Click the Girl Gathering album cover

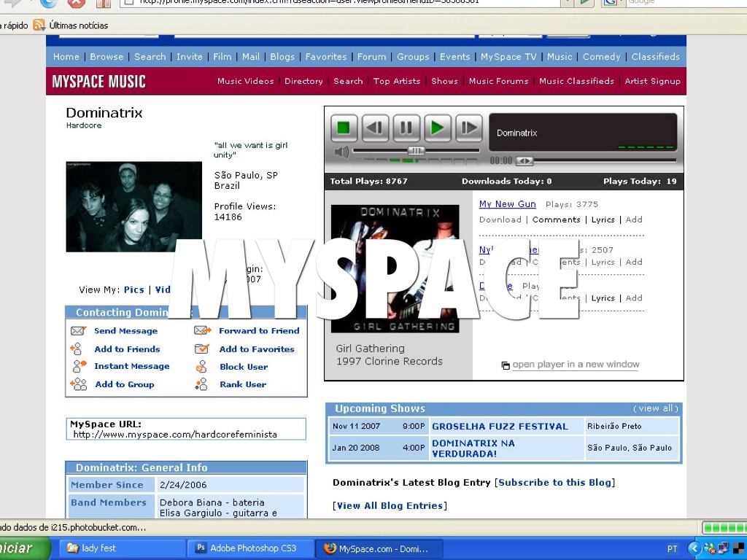coord(395,268)
